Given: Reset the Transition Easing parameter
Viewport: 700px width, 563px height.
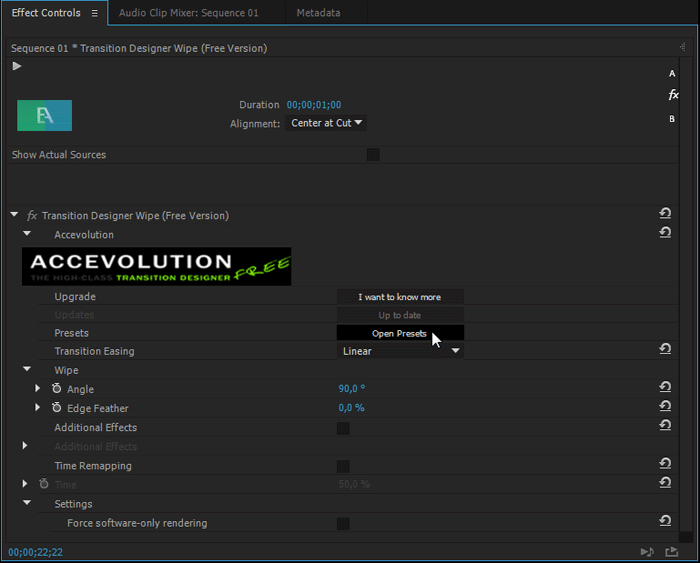Looking at the screenshot, I should tap(665, 349).
